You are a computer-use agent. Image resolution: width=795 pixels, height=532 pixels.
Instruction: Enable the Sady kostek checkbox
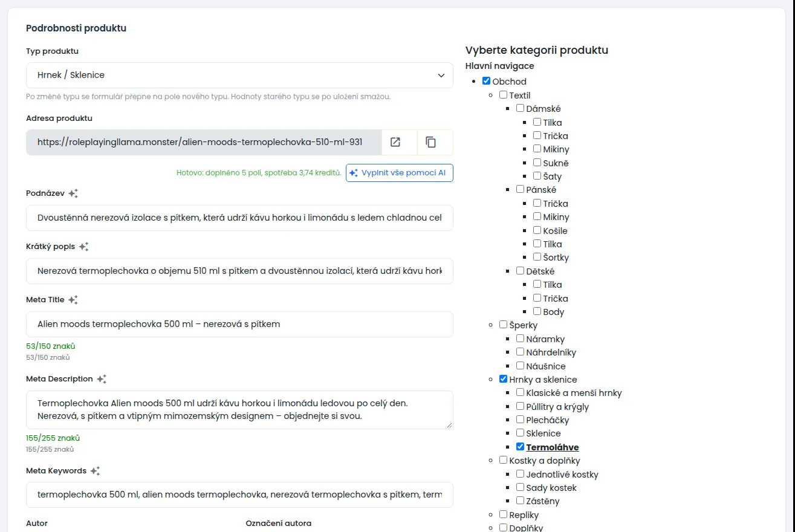(520, 487)
